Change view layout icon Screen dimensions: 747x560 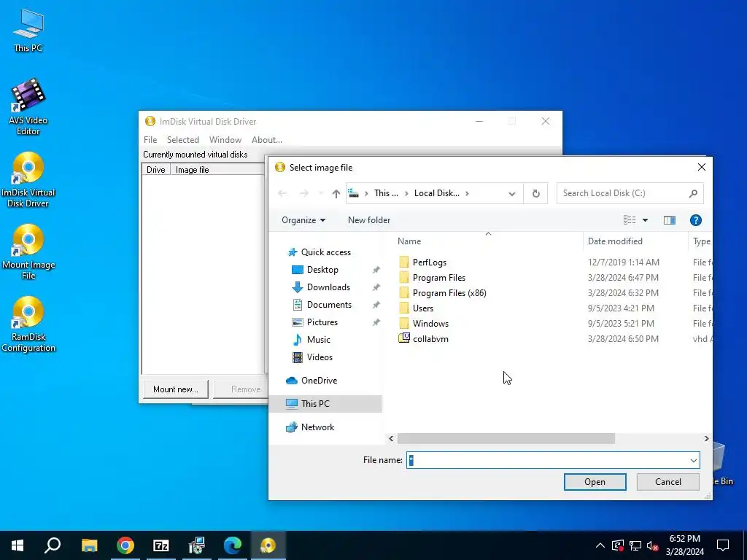coord(630,220)
